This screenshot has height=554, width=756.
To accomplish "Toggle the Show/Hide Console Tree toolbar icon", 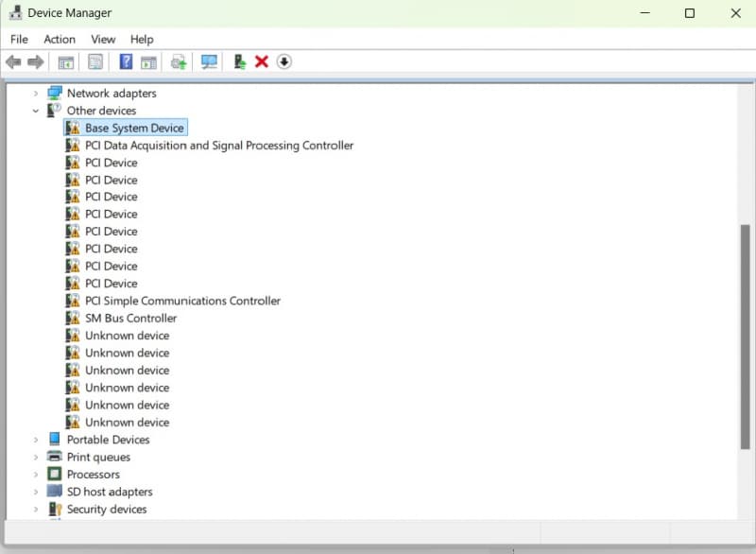I will [x=66, y=62].
